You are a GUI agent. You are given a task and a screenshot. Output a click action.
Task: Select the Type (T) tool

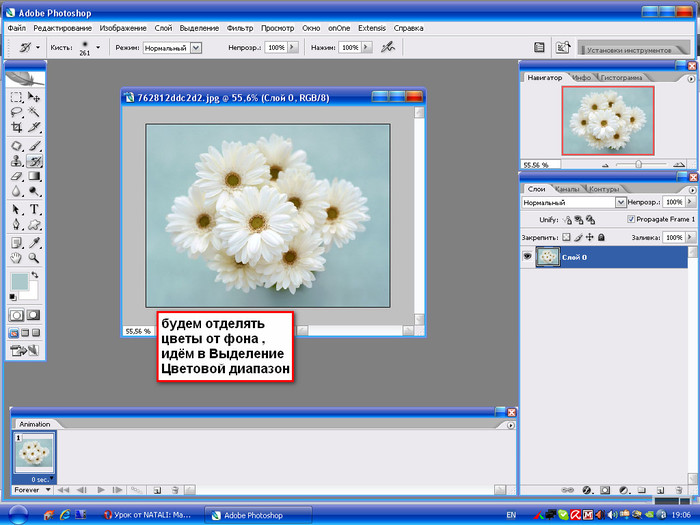(34, 209)
